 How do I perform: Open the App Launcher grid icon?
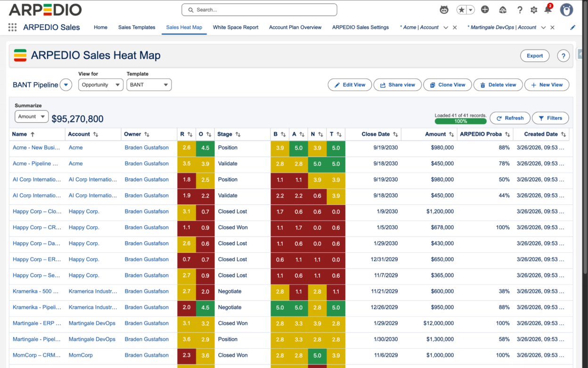[x=12, y=27]
